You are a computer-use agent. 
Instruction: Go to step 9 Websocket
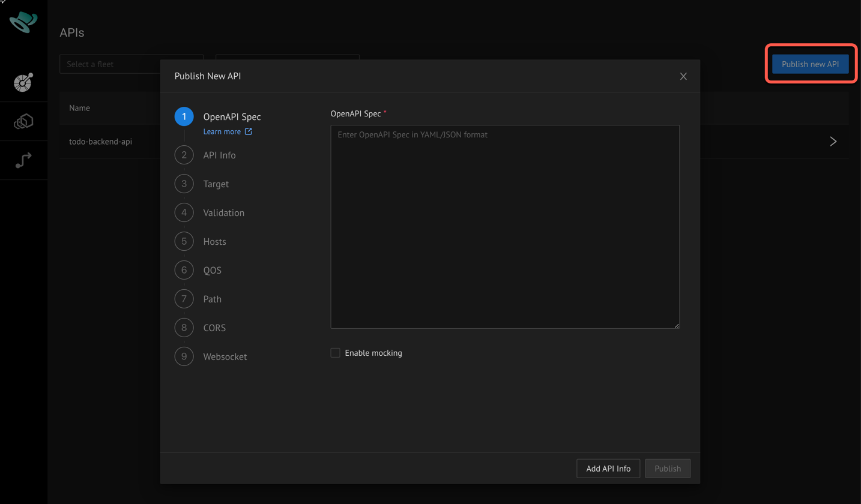pyautogui.click(x=211, y=356)
